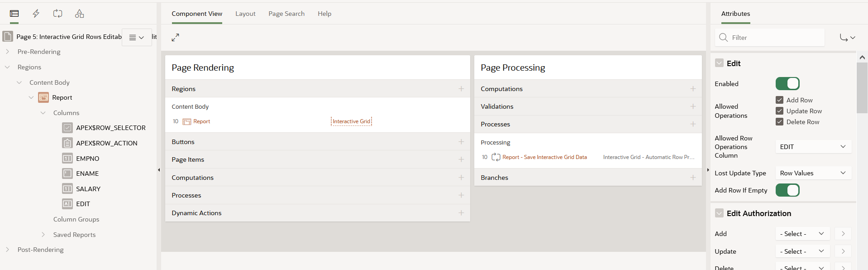Click the EDIT column icon
Viewport: 868px width, 270px height.
67,204
